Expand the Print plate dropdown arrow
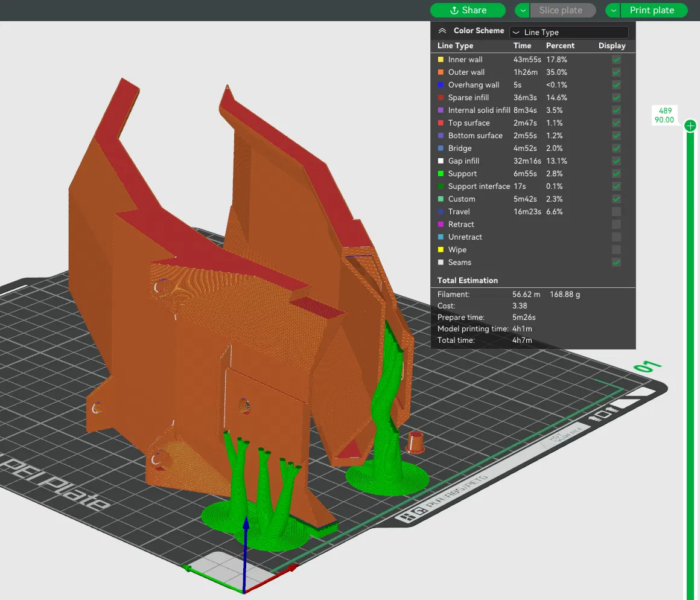The height and width of the screenshot is (600, 700). [x=613, y=10]
